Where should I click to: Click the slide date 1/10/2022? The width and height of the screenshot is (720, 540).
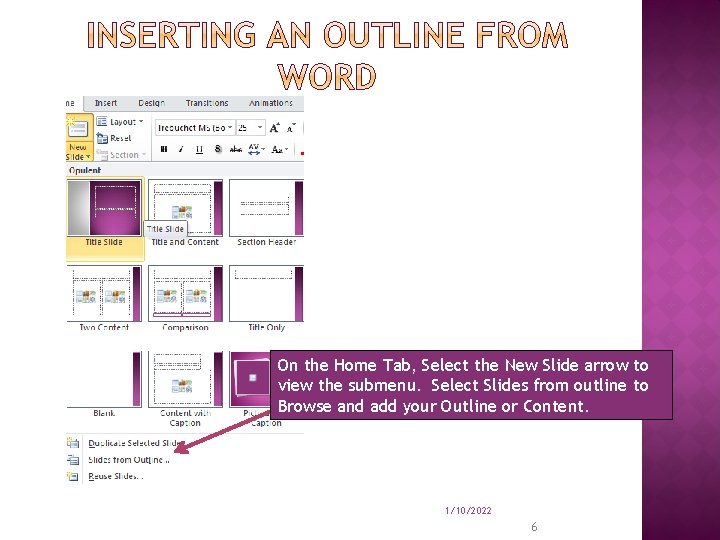(468, 511)
